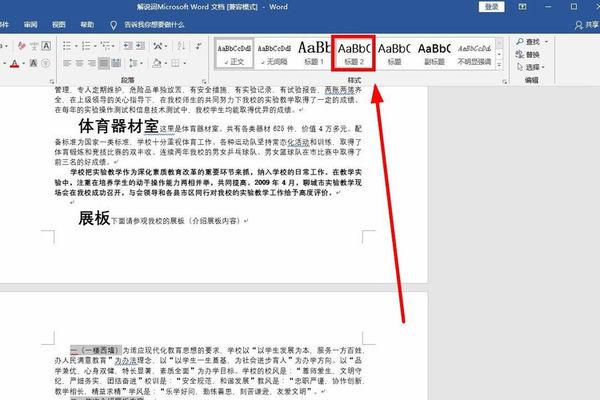The image size is (600, 400).
Task: Apply the red Font Color swatch
Action: pyautogui.click(x=15, y=63)
